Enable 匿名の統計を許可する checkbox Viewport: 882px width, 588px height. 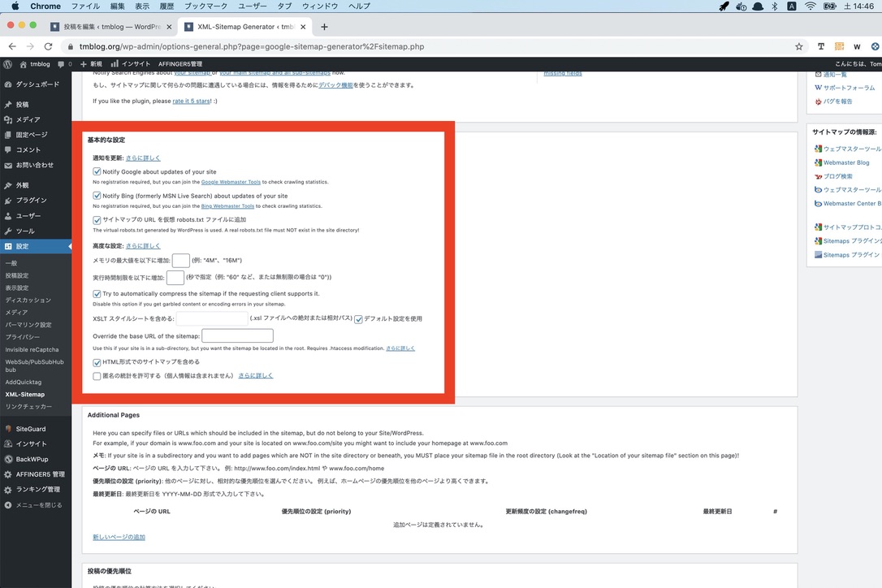[x=97, y=376]
